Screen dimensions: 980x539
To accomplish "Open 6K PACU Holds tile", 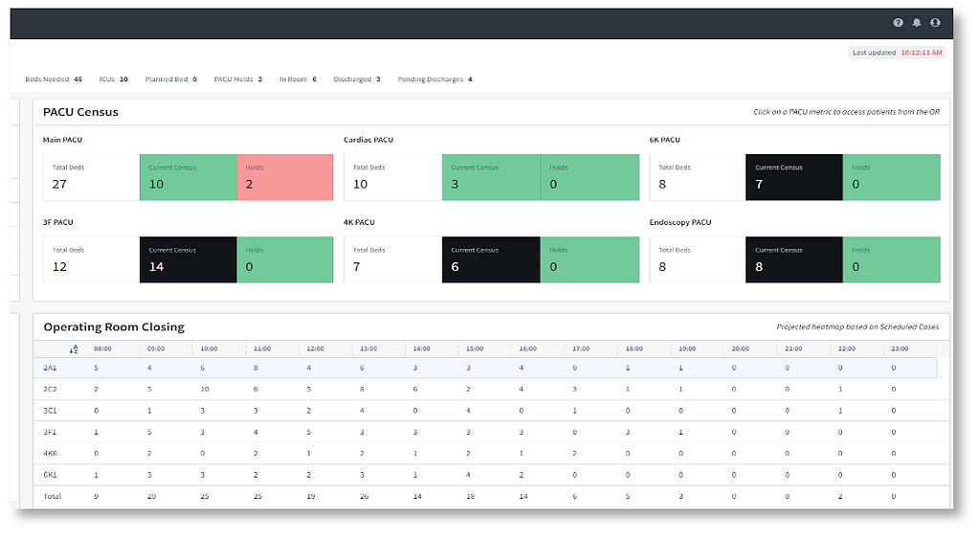I will click(892, 177).
